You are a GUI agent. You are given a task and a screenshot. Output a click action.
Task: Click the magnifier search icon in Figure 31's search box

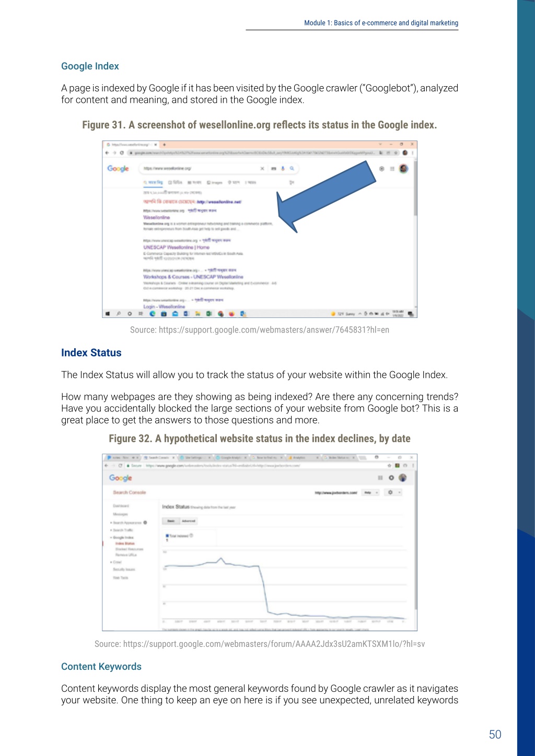292,169
